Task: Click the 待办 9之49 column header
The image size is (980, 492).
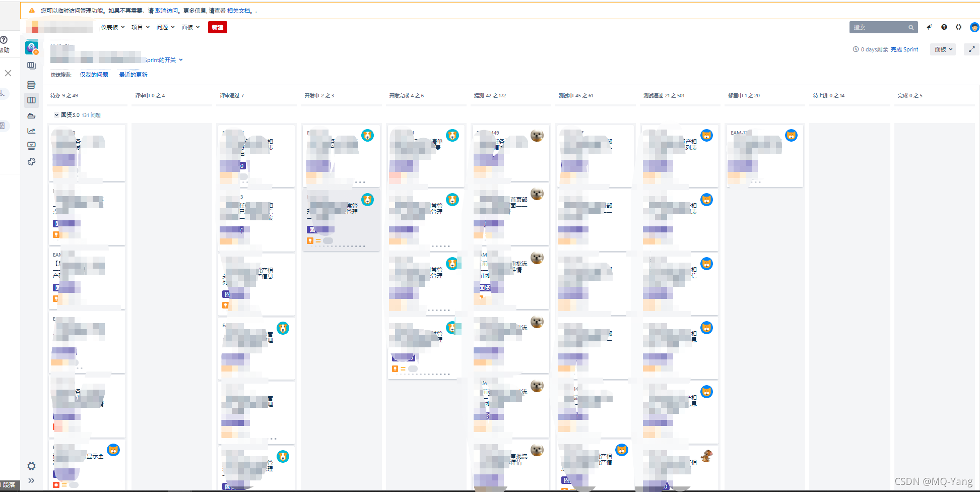Action: (64, 95)
